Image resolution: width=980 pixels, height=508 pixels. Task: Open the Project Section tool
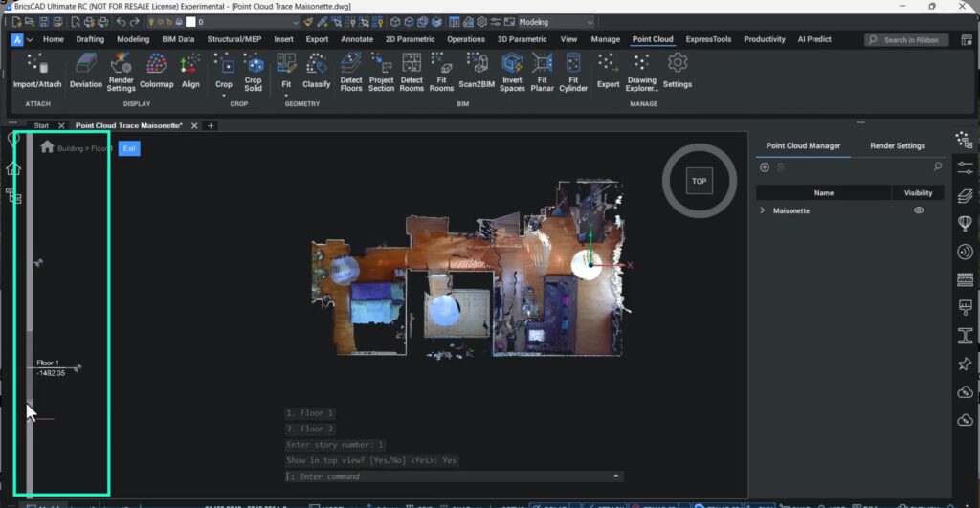click(x=381, y=73)
